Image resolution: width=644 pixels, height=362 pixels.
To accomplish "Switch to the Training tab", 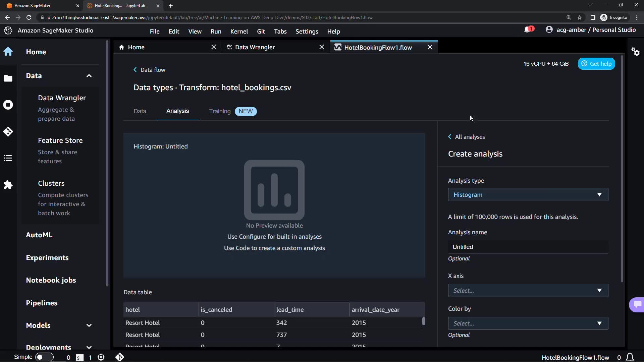I will click(220, 111).
